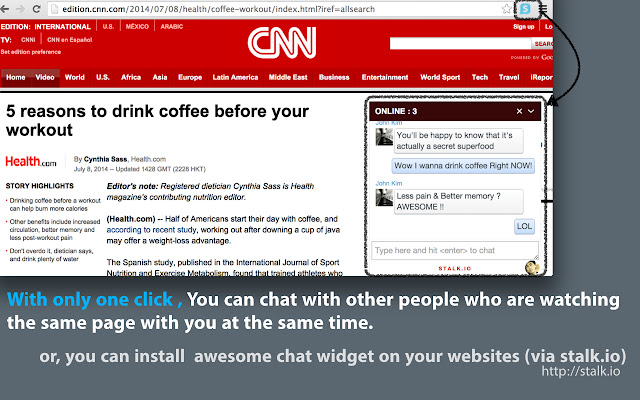
Task: Click the 'according to recent study' link
Action: click(x=151, y=230)
